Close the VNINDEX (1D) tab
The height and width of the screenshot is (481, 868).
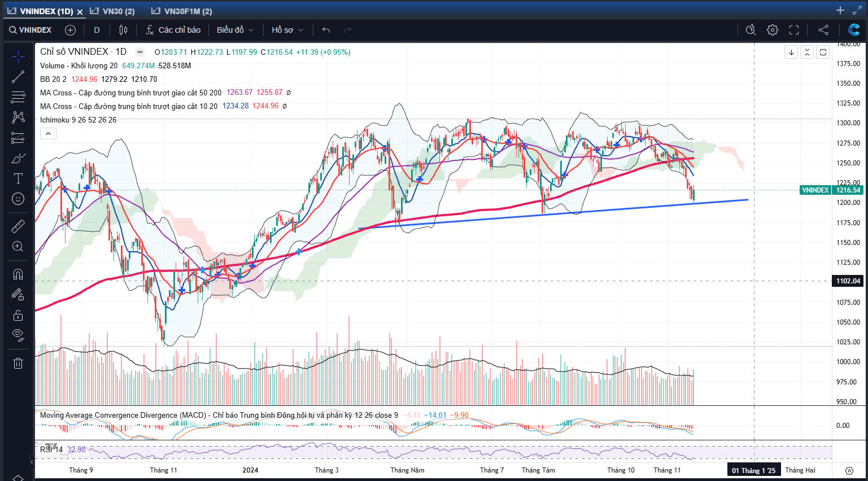(80, 12)
